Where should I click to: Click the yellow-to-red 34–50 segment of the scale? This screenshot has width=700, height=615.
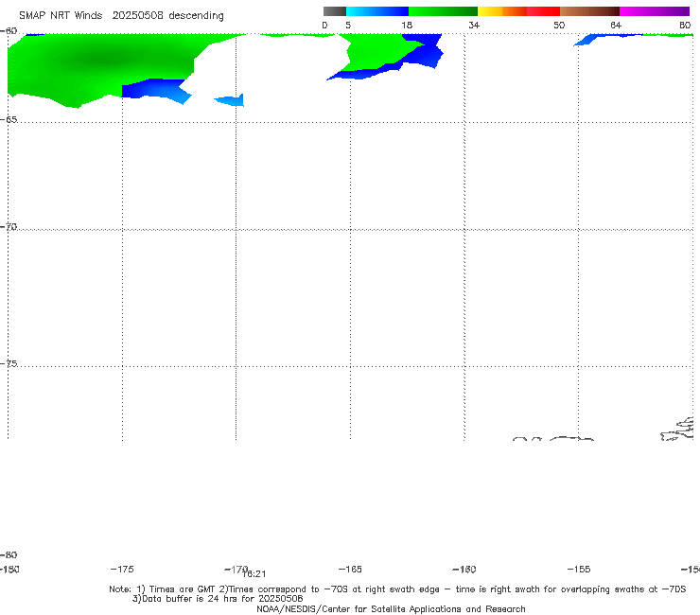point(518,11)
